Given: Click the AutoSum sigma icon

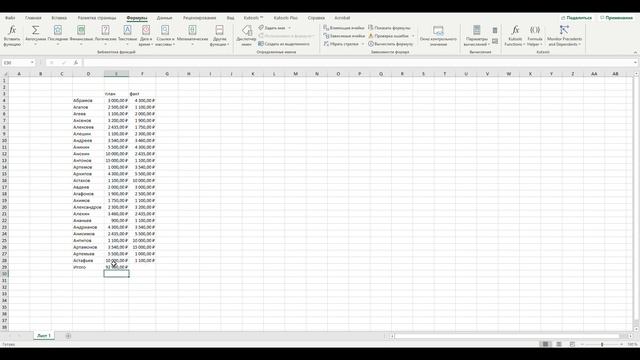Looking at the screenshot, I should (x=36, y=30).
